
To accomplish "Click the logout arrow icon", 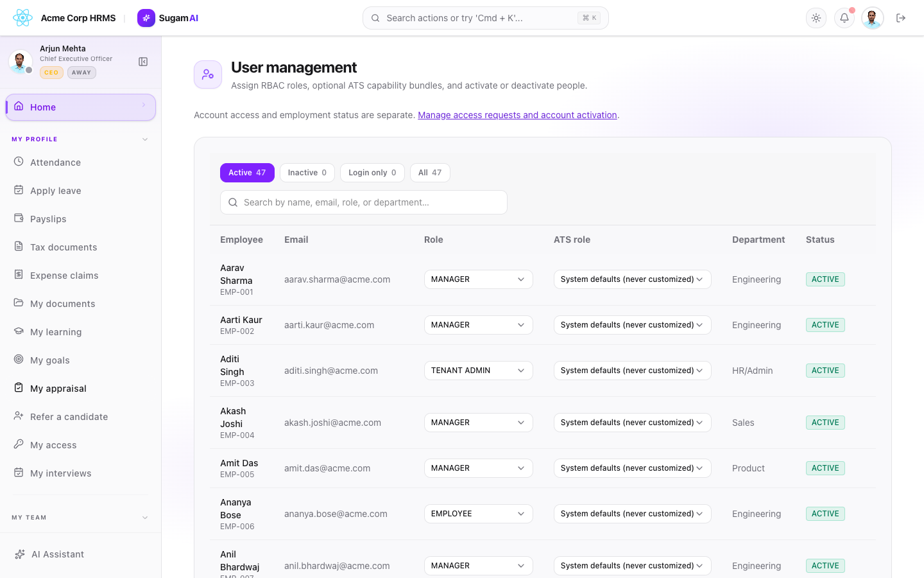I will tap(901, 18).
